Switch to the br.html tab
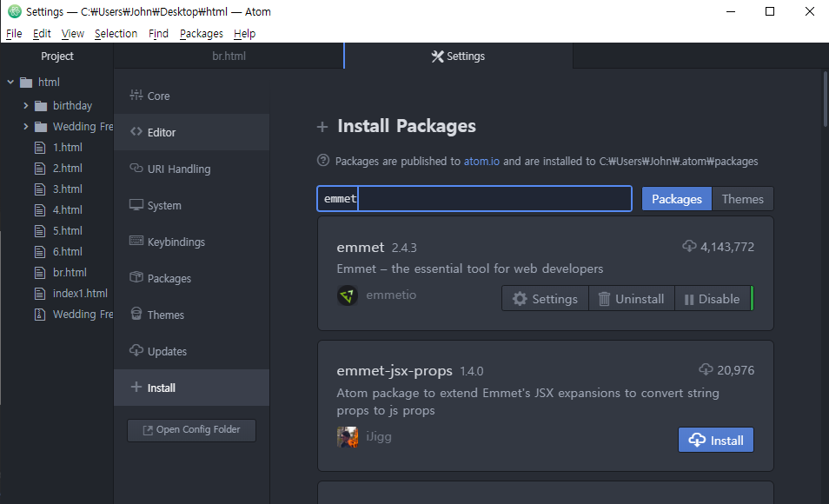This screenshot has height=504, width=829. 229,56
